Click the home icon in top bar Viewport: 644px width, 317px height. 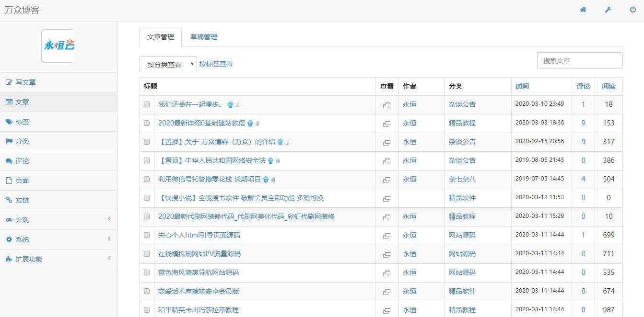pos(583,10)
